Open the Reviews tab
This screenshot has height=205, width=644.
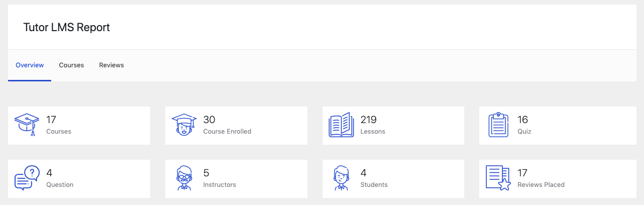click(112, 65)
